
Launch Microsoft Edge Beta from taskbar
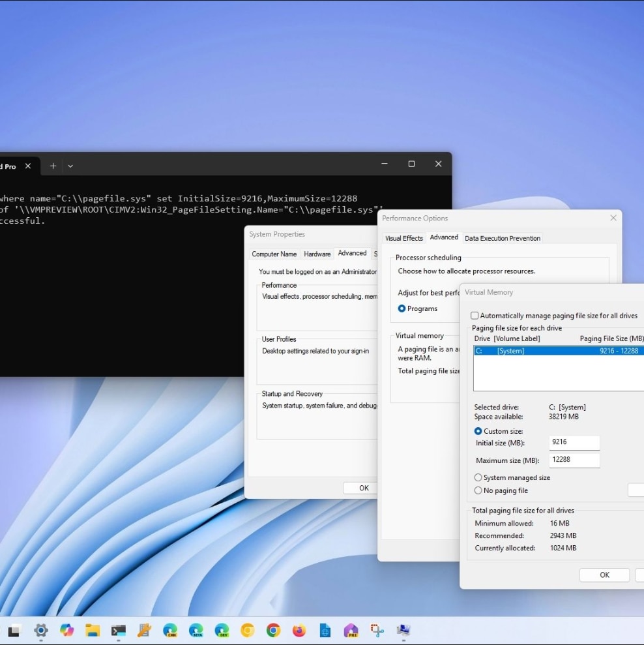pos(196,631)
